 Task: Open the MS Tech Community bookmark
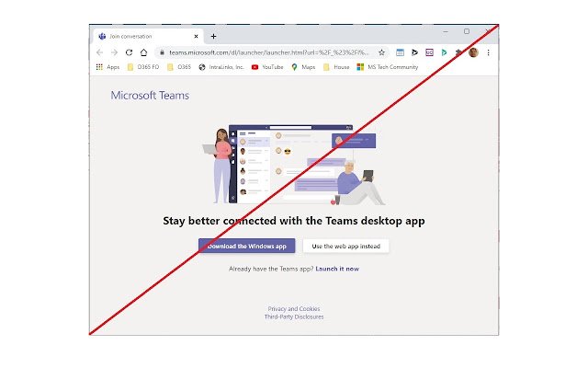tap(388, 67)
